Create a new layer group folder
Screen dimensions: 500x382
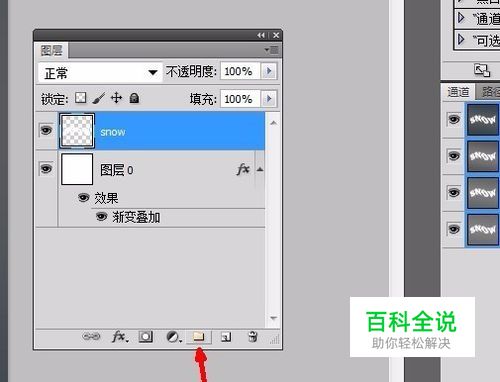[198, 337]
